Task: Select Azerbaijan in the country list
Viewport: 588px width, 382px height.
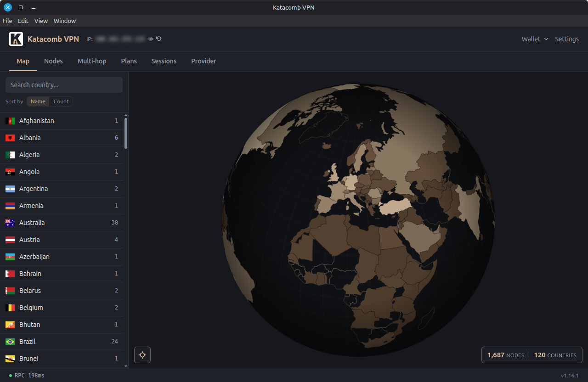Action: (62, 257)
